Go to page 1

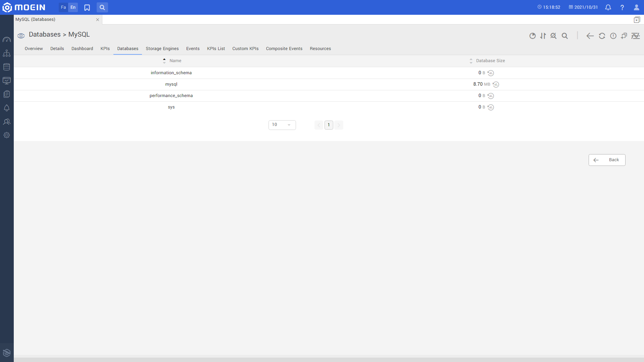click(329, 125)
